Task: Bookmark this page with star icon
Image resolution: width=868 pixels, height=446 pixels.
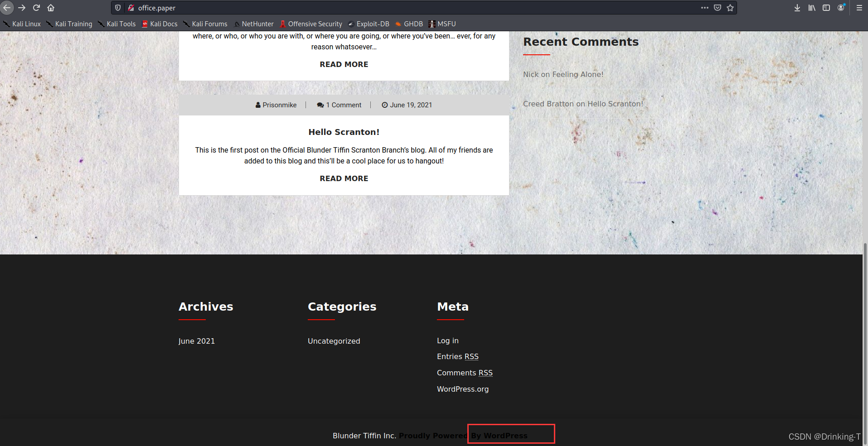Action: tap(730, 8)
